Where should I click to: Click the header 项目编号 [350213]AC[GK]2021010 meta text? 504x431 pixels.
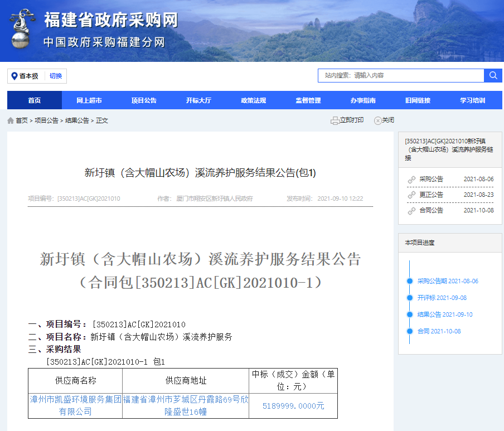click(x=74, y=198)
